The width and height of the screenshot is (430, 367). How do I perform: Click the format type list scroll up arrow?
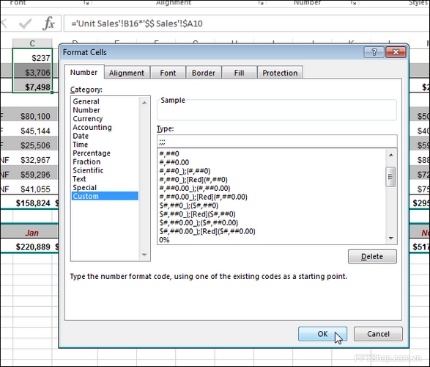[x=391, y=155]
